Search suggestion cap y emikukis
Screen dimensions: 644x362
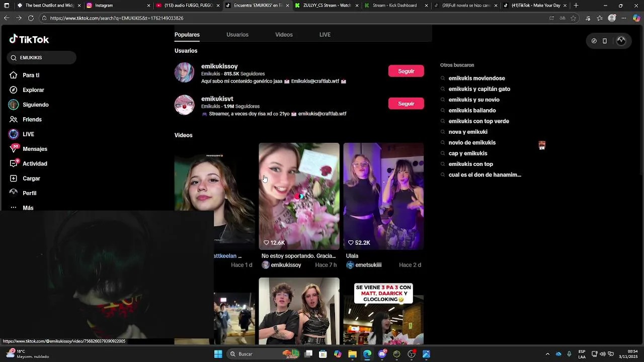click(x=468, y=153)
